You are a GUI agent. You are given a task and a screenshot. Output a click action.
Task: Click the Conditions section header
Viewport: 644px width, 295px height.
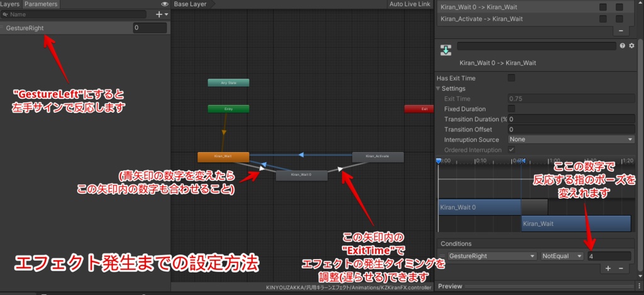(535, 243)
